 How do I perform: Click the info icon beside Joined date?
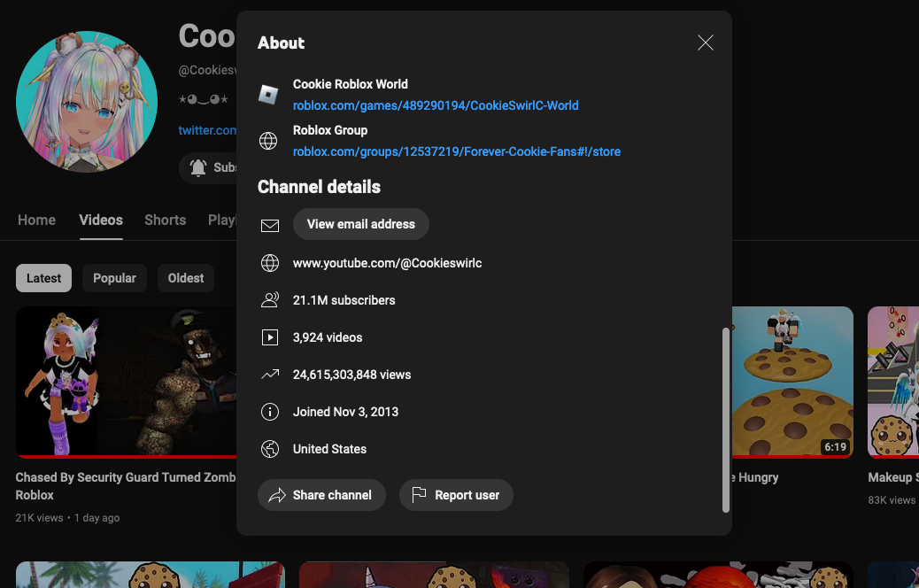click(x=270, y=412)
